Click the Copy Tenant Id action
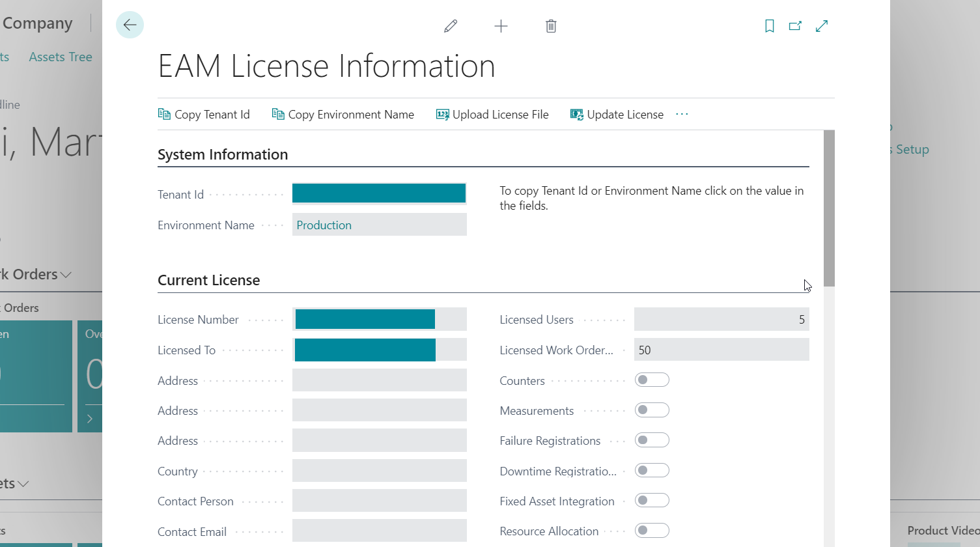This screenshot has width=980, height=547. click(204, 115)
